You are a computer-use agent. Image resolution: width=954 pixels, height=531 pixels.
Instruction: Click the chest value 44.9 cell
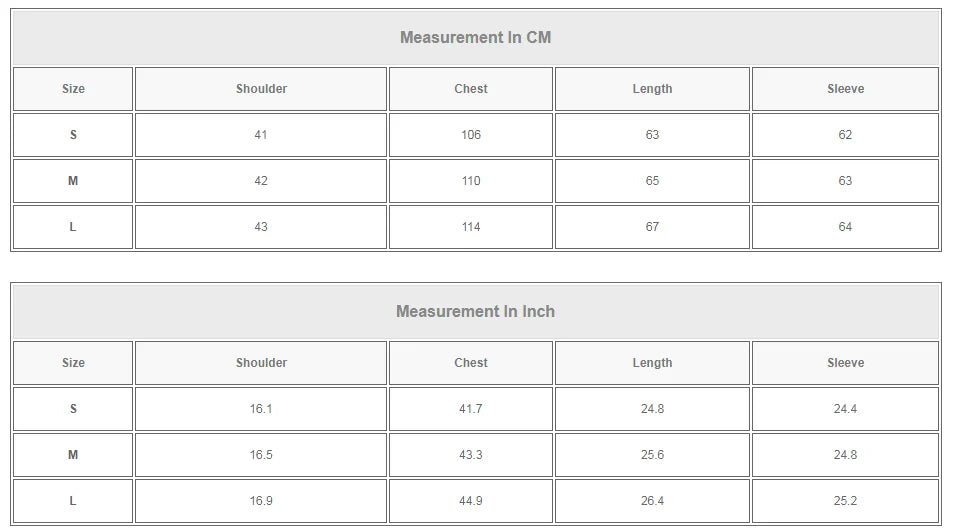471,501
